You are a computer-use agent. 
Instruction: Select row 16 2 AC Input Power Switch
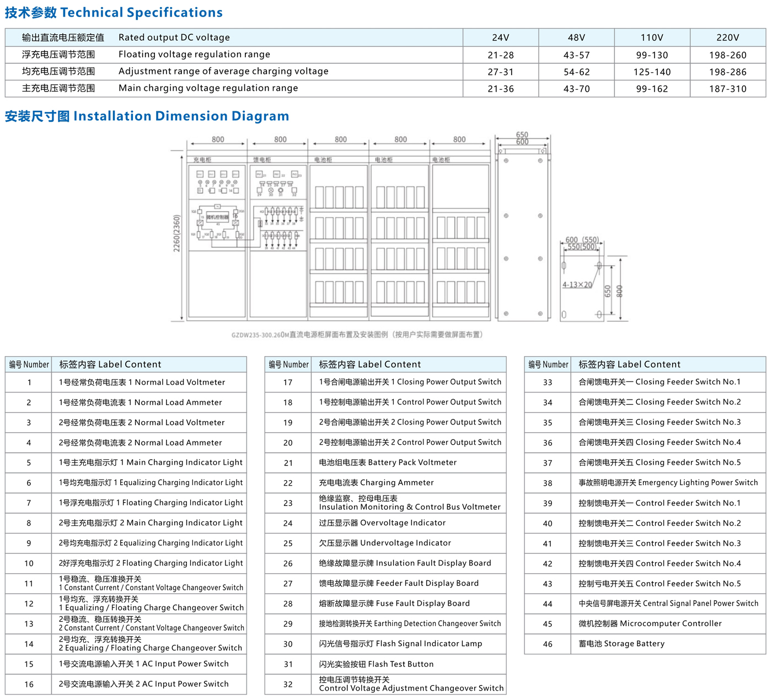tap(126, 684)
